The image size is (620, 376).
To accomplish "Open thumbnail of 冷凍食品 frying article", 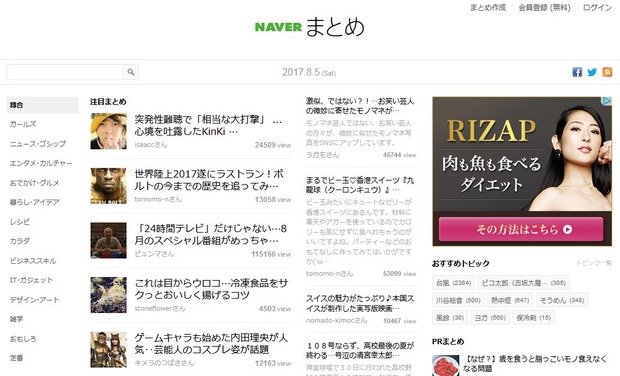I will (108, 295).
